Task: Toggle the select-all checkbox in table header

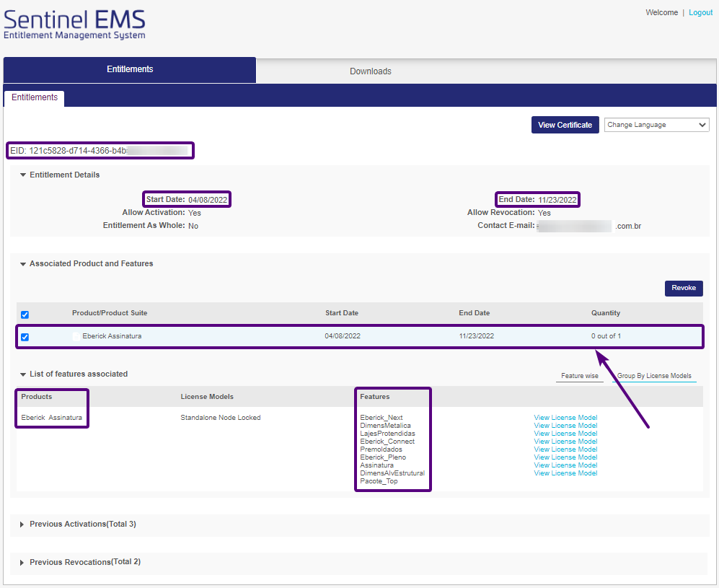Action: [x=25, y=315]
